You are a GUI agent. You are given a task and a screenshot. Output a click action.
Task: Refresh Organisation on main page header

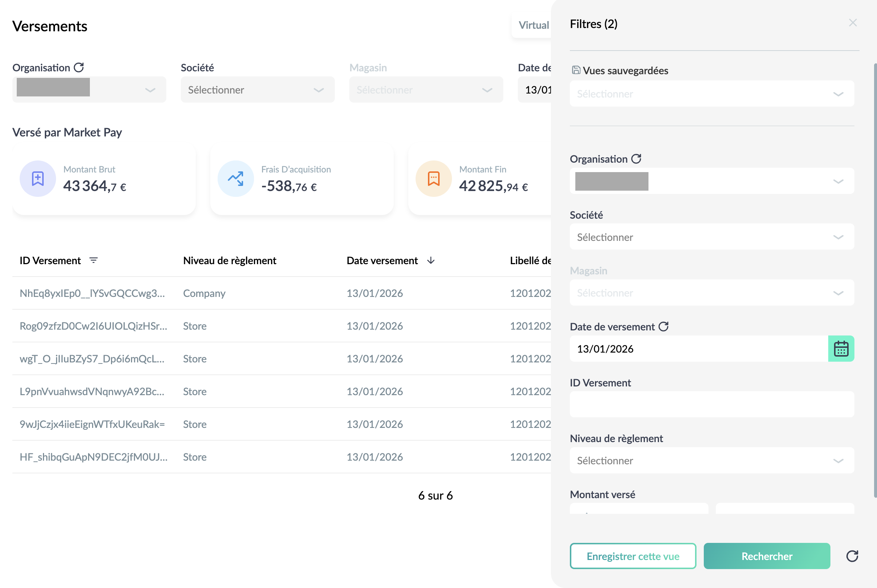78,68
